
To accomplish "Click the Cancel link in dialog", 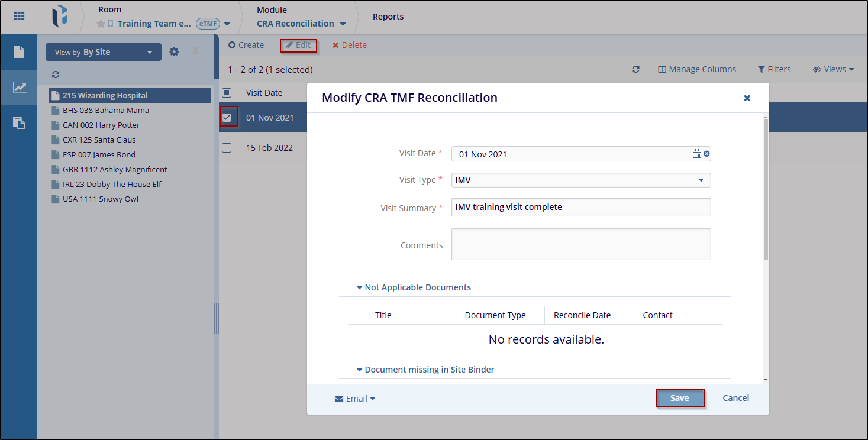I will tap(735, 398).
